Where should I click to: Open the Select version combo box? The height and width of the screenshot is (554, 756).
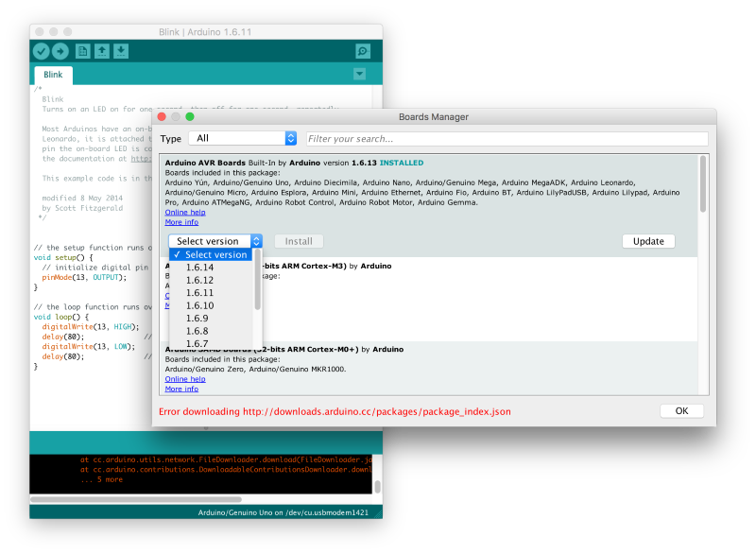coord(215,241)
